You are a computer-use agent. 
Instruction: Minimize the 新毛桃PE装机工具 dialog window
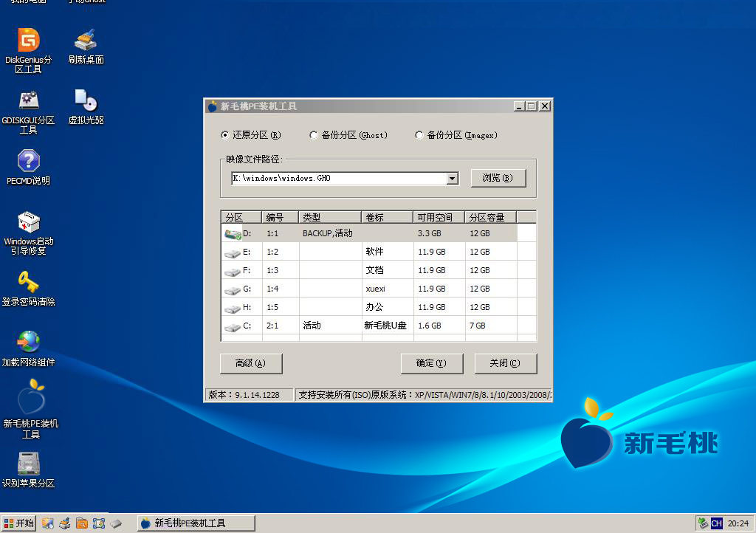[x=519, y=106]
